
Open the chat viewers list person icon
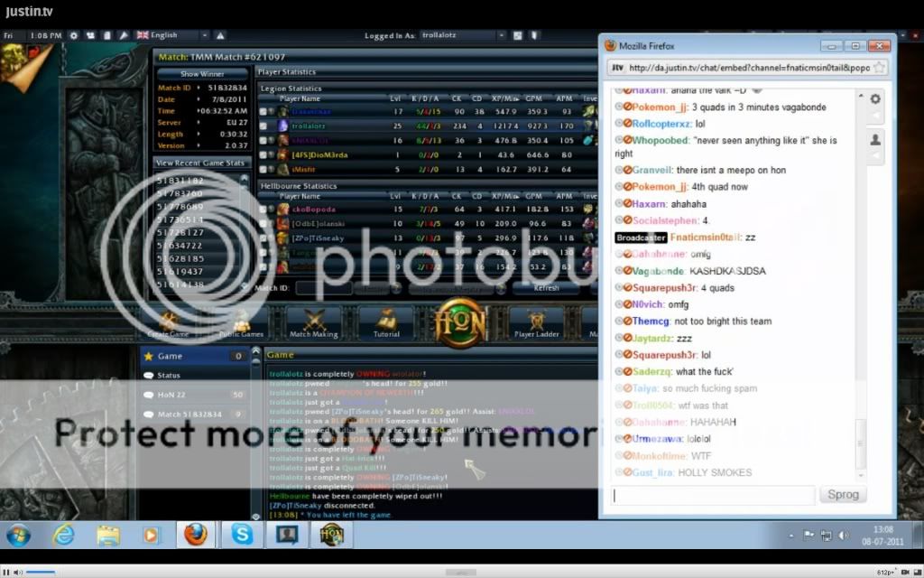(x=874, y=140)
